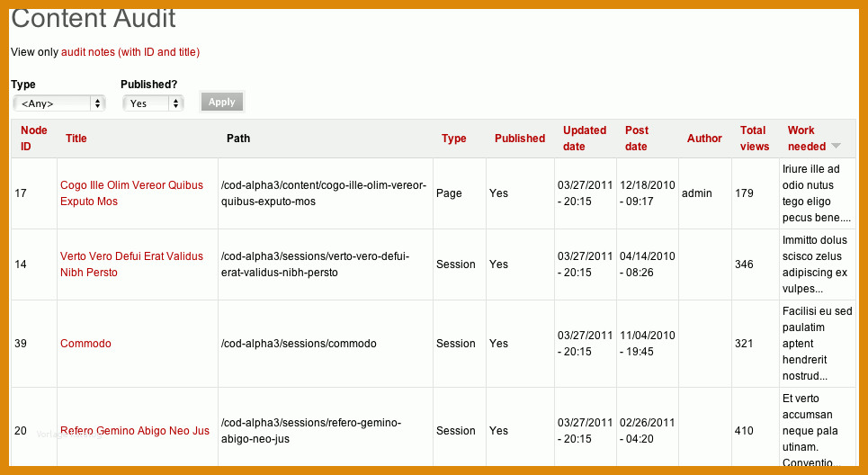Click total views value 346
The width and height of the screenshot is (868, 475).
tap(744, 264)
